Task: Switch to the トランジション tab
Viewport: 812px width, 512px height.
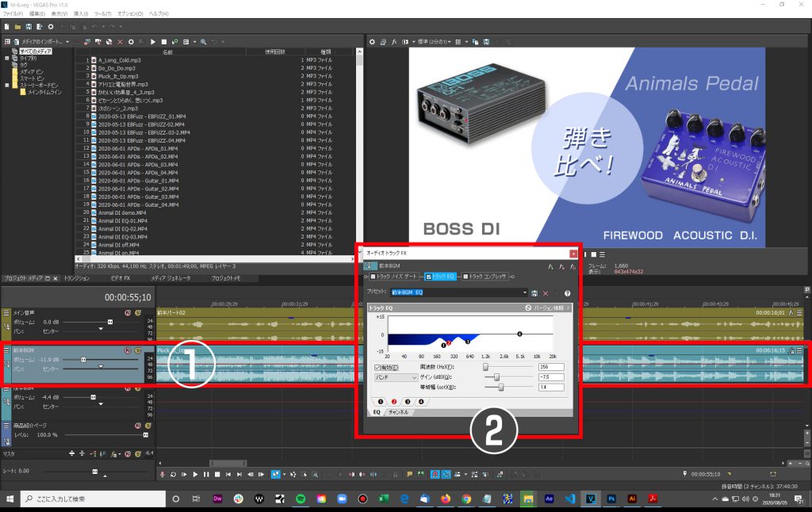Action: [77, 278]
